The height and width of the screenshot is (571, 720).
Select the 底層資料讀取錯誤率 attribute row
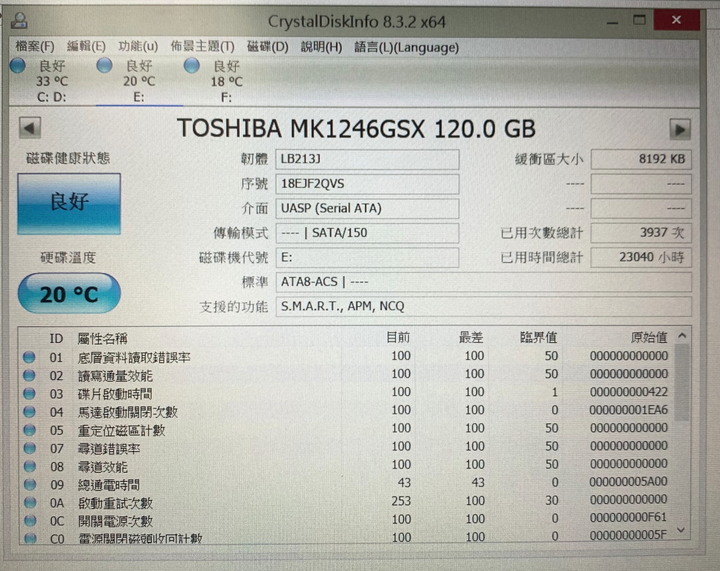347,357
